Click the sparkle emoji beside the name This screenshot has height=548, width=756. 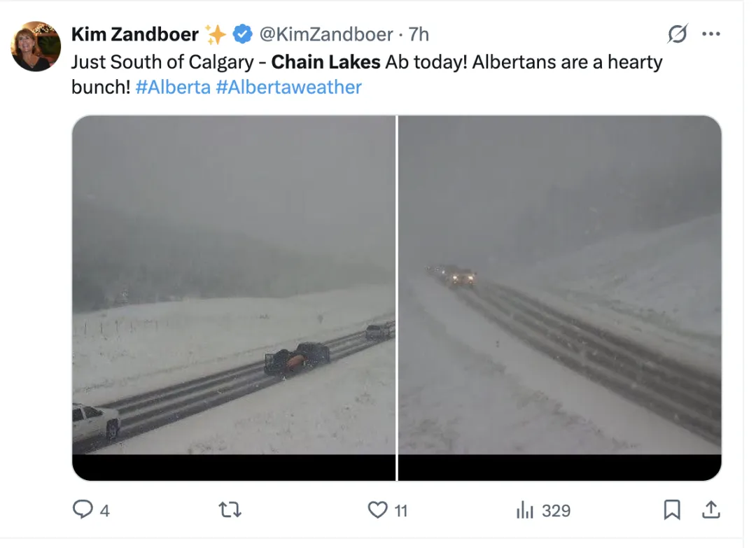pos(215,34)
